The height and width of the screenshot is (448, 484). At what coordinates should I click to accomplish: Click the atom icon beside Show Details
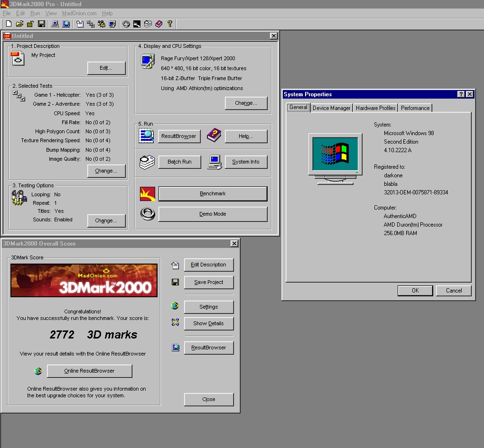(x=175, y=322)
